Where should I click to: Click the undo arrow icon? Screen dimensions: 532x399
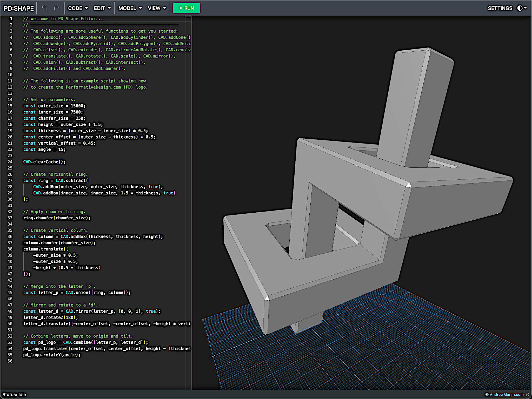point(44,8)
